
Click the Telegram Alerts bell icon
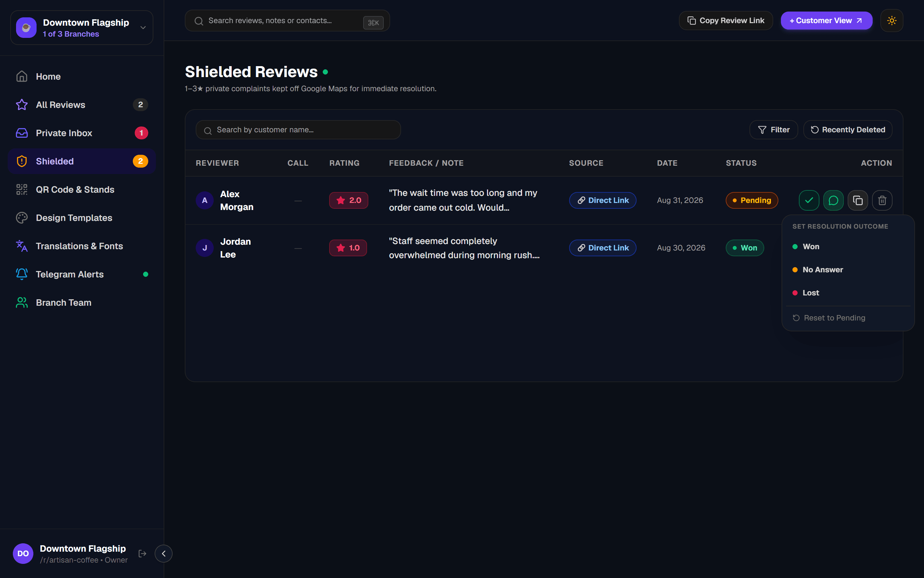[22, 275]
